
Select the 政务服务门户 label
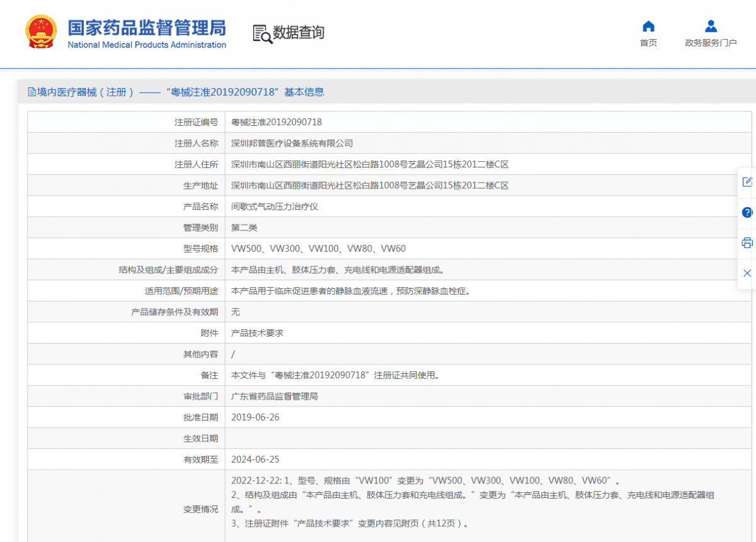pos(711,43)
